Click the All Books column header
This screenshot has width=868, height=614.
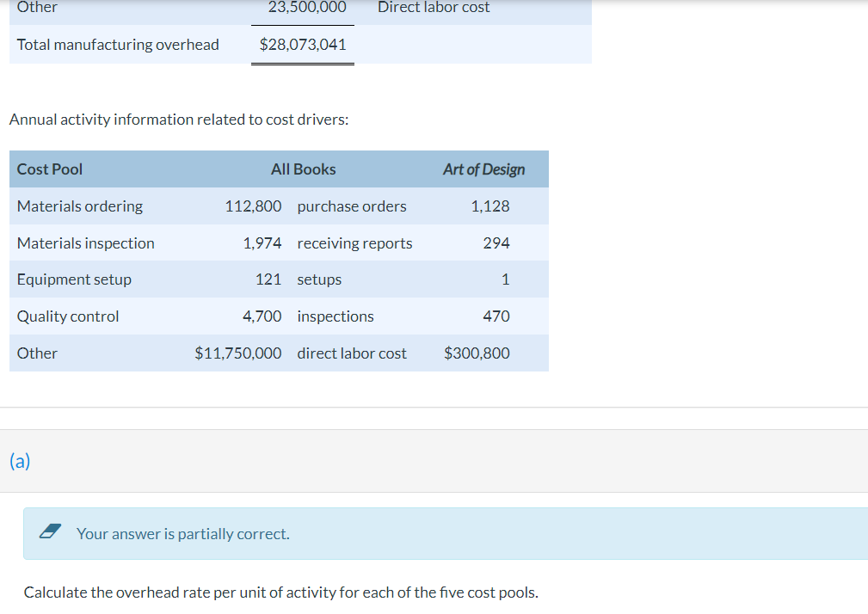tap(304, 169)
